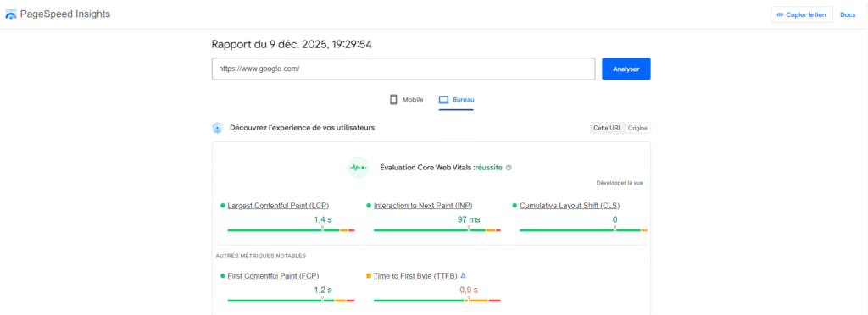Click the CLS value 0
Viewport: 868px width, 315px height.
[x=615, y=220]
